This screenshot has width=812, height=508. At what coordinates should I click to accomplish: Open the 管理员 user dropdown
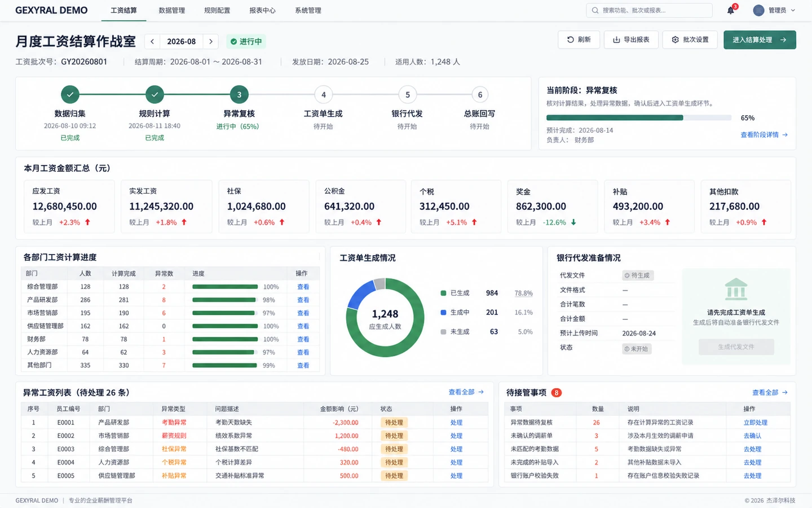[x=775, y=10]
